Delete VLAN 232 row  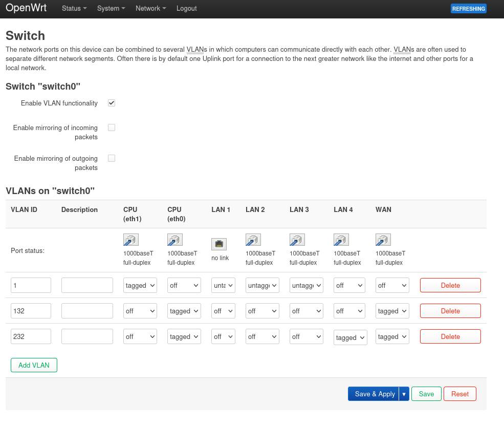click(x=450, y=336)
